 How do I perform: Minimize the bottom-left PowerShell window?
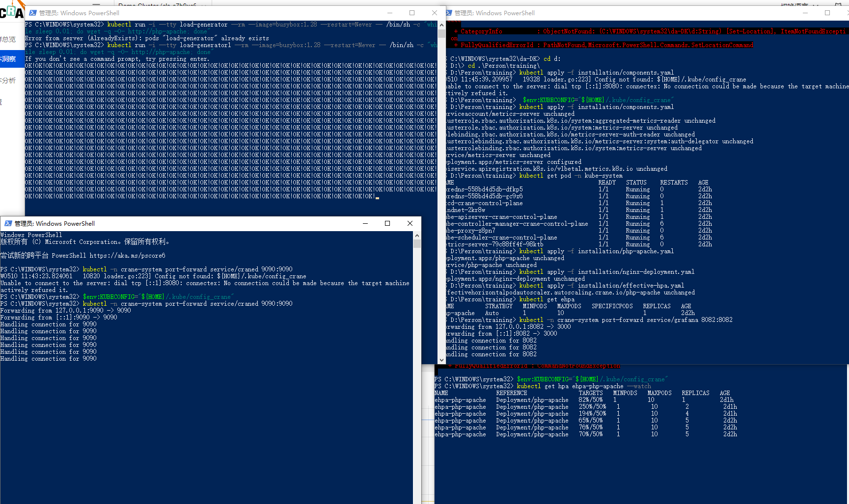pyautogui.click(x=365, y=223)
